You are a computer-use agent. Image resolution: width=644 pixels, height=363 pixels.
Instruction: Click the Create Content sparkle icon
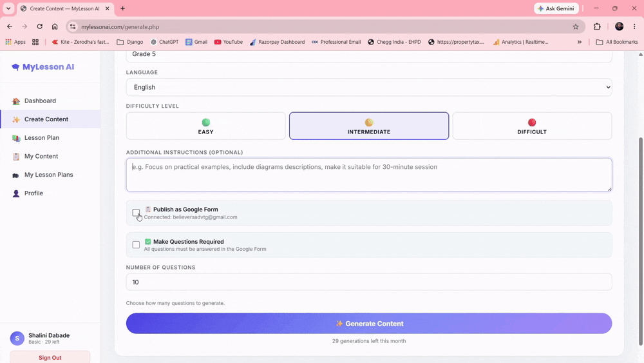(16, 120)
